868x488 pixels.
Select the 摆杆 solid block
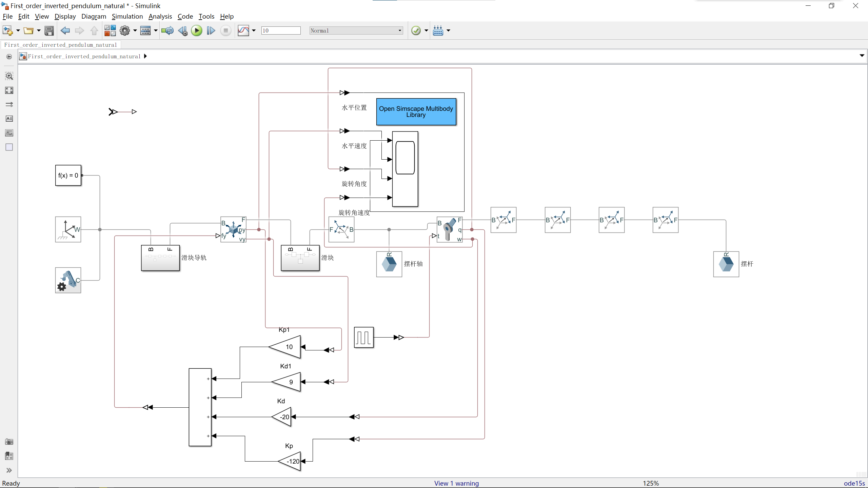coord(726,264)
